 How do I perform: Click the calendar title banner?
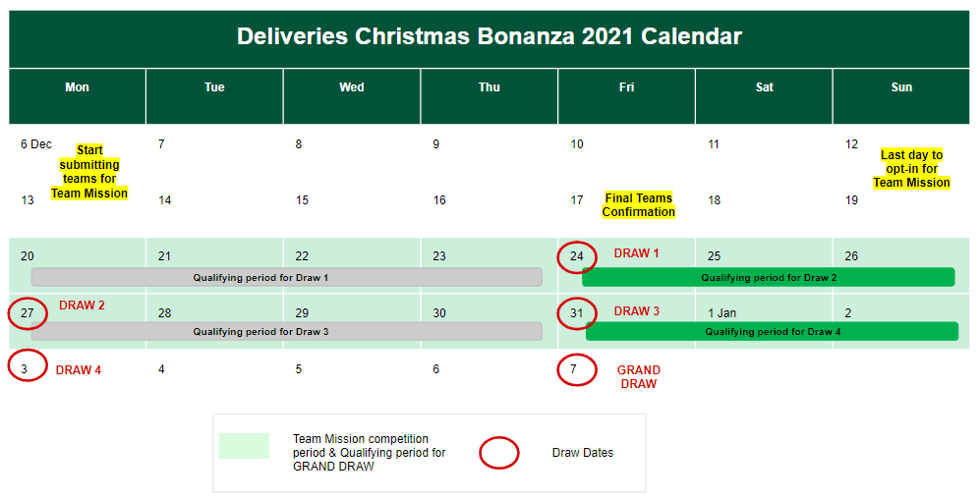coord(489,38)
